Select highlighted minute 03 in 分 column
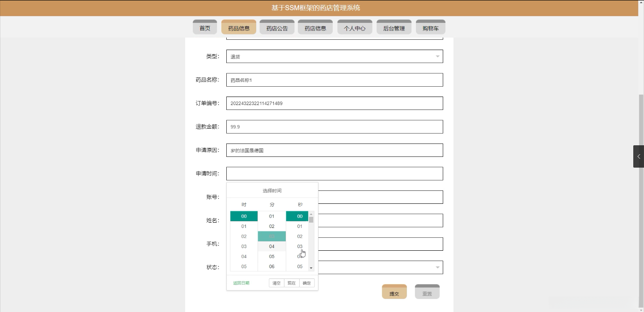This screenshot has height=312, width=644. point(271,236)
